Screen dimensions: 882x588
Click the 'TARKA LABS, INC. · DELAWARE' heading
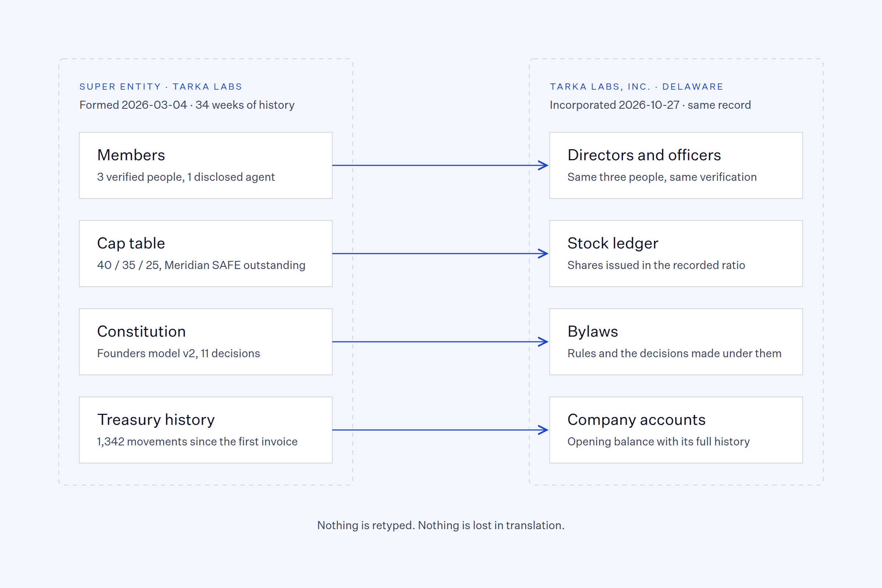pos(637,87)
